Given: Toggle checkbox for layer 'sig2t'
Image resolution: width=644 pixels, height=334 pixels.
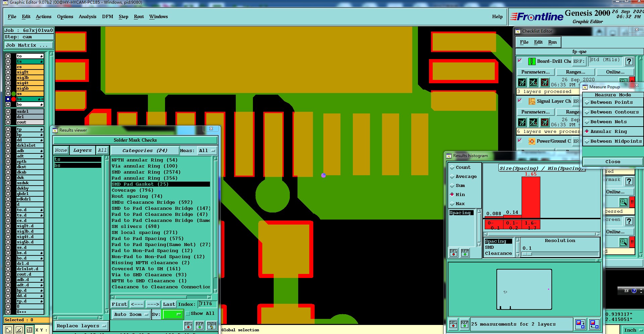Looking at the screenshot, I should (8, 72).
